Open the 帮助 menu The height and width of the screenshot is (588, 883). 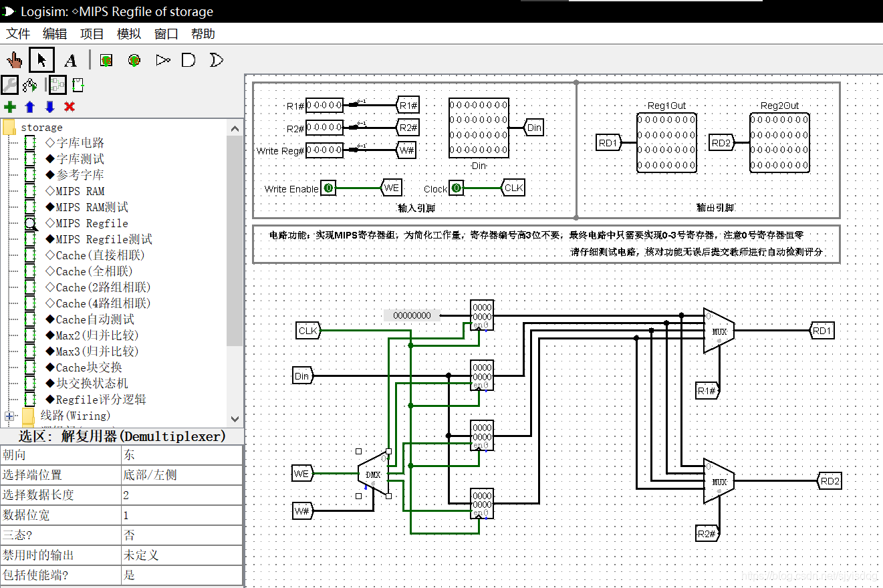tap(203, 34)
